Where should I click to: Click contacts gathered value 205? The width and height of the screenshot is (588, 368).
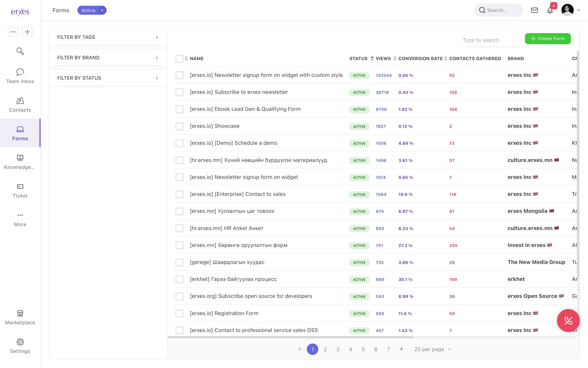click(453, 245)
